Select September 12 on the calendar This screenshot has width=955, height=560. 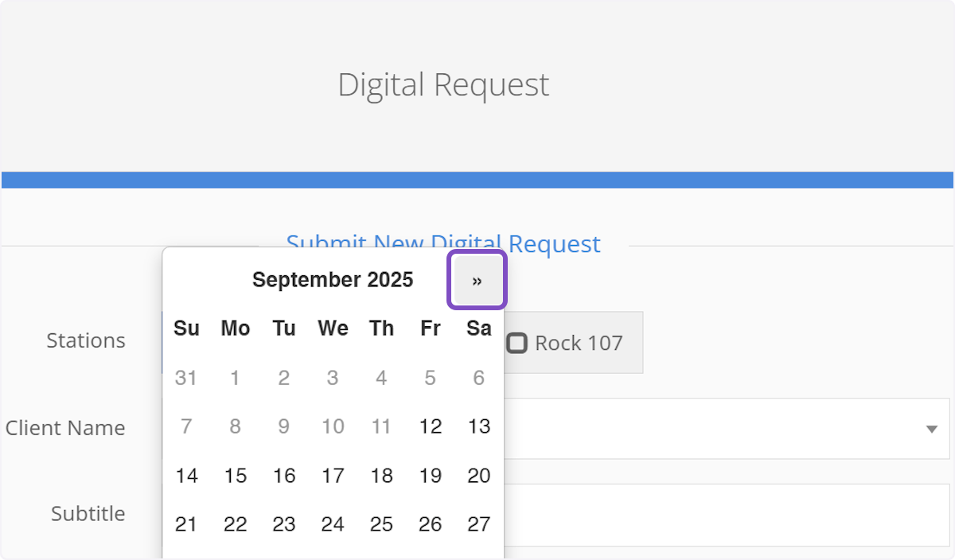point(430,426)
